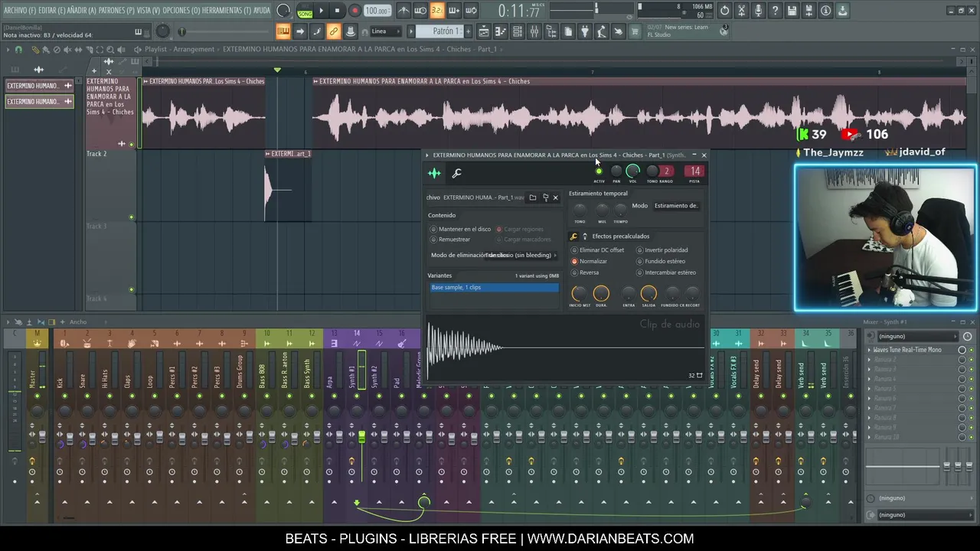
Task: Open sampler wrench settings tab
Action: (457, 174)
